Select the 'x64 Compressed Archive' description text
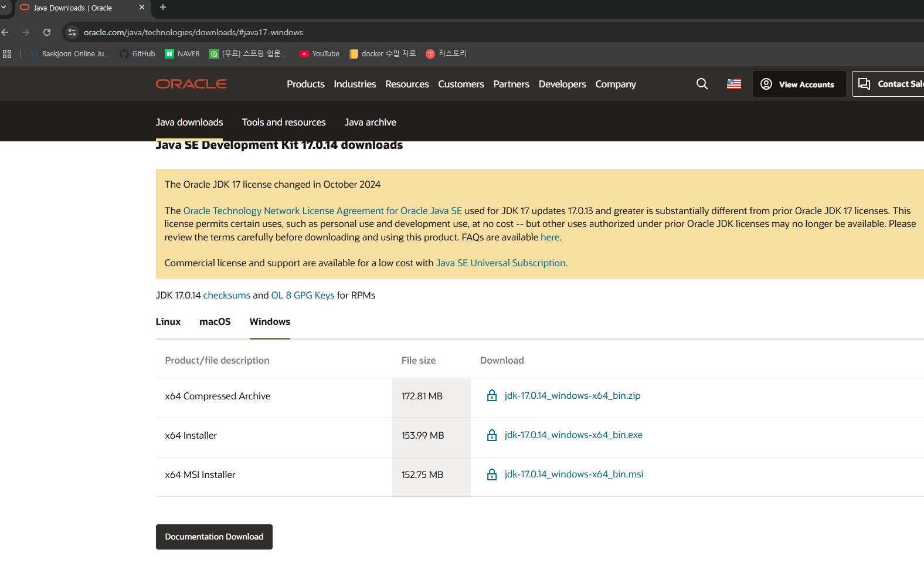This screenshot has width=924, height=563. (x=218, y=396)
